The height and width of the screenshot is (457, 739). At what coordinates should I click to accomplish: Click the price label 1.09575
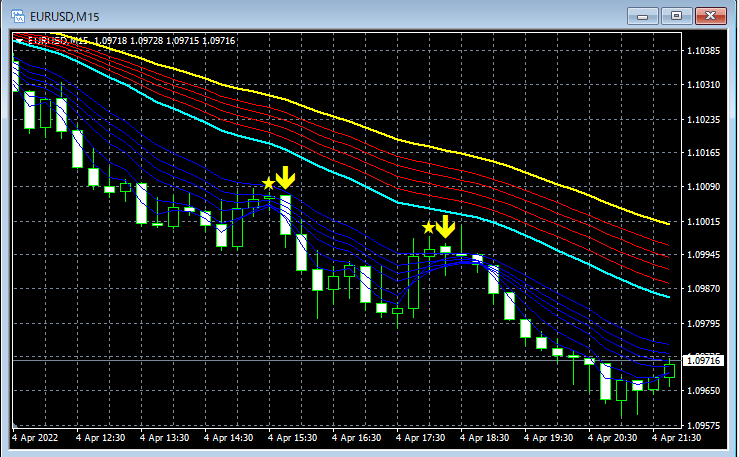[704, 425]
